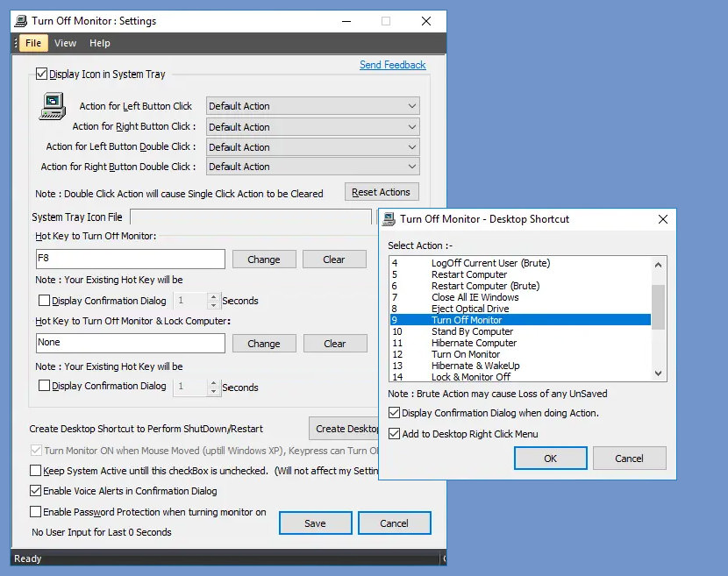
Task: Decrease the second confirmation dialog seconds spinner
Action: point(213,391)
